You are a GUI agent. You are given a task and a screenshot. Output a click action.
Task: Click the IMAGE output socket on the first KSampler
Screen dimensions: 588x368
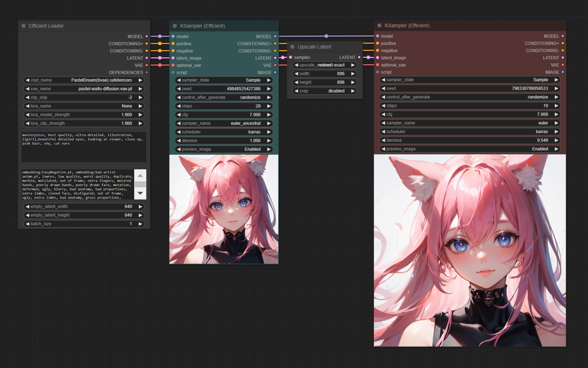(275, 72)
